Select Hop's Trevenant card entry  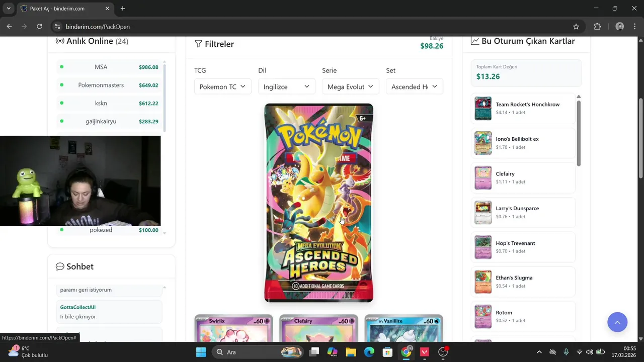523,247
